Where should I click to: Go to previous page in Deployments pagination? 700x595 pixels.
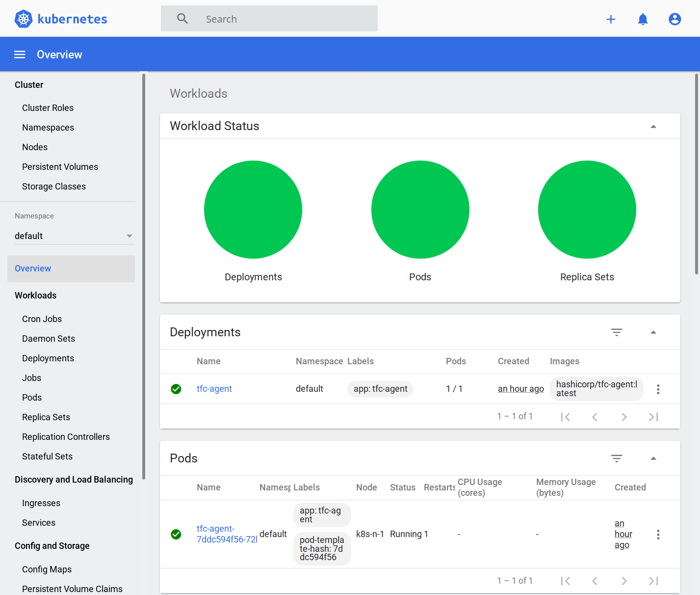coord(595,417)
